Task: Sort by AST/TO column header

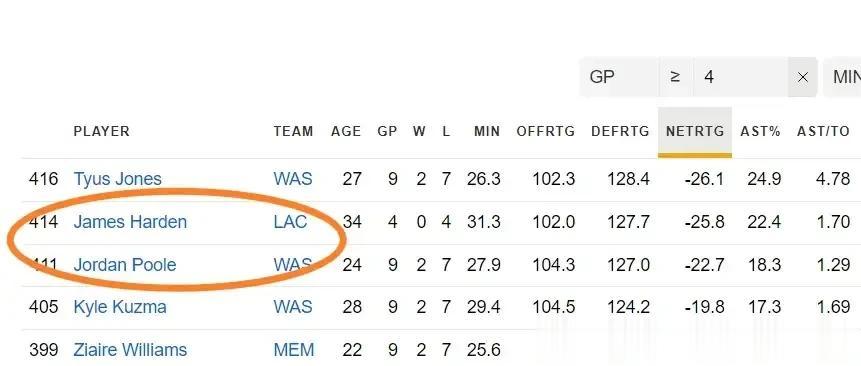Action: point(823,132)
